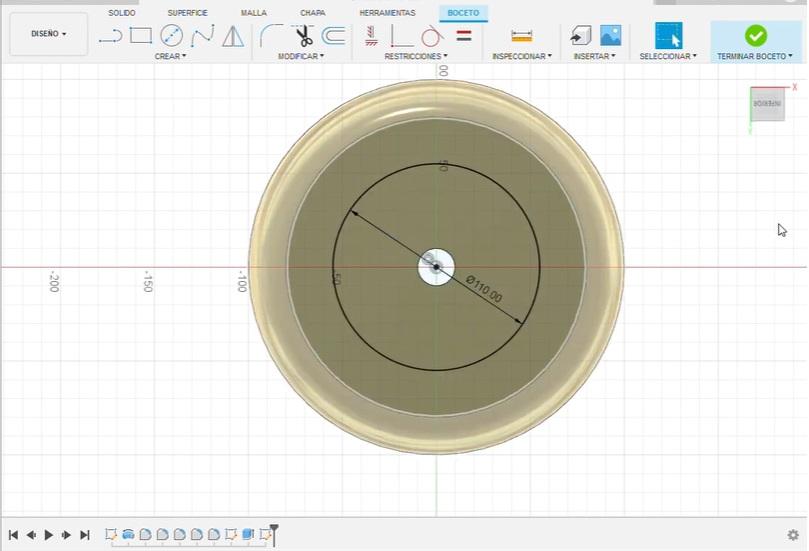Click the Select window-selection icon

[669, 36]
